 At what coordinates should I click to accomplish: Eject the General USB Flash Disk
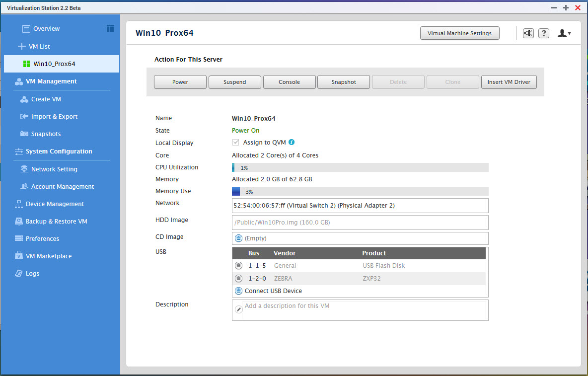coord(238,266)
